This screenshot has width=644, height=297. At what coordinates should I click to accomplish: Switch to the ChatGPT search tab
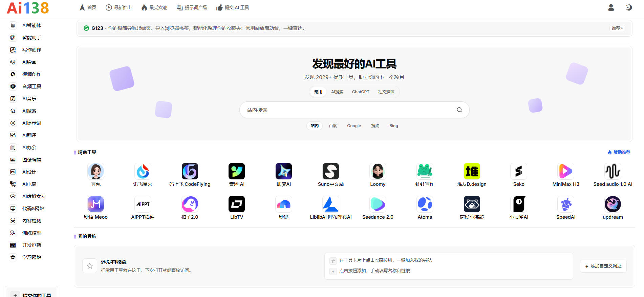pos(361,92)
